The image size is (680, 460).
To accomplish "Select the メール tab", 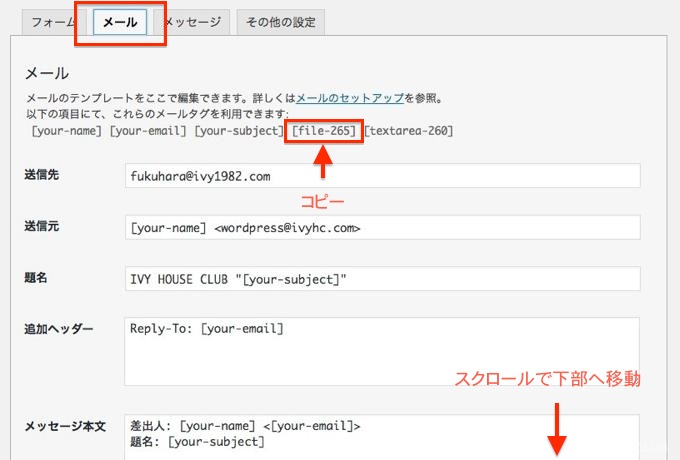I will (x=120, y=22).
